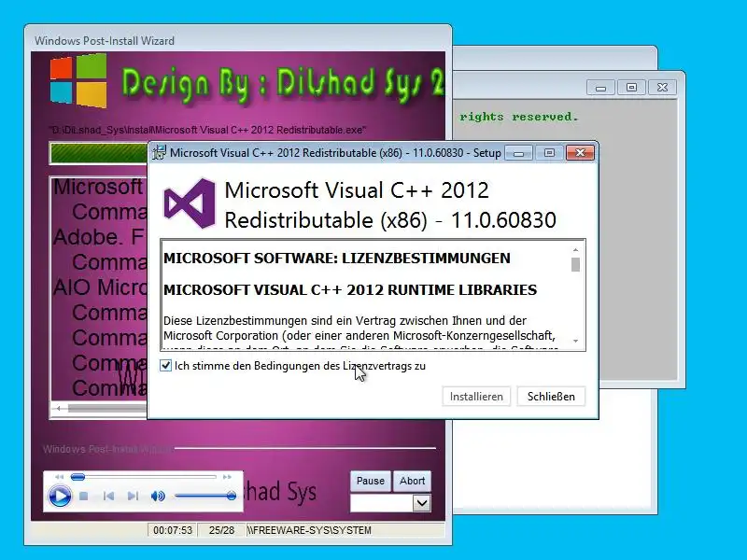The image size is (747, 560).
Task: Click the Schließen button
Action: click(551, 396)
